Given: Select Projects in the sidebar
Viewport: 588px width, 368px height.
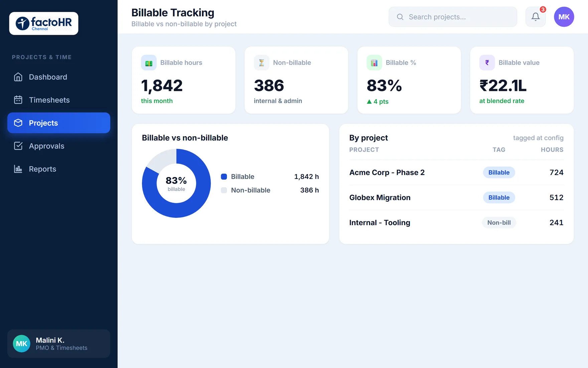Looking at the screenshot, I should click(59, 123).
